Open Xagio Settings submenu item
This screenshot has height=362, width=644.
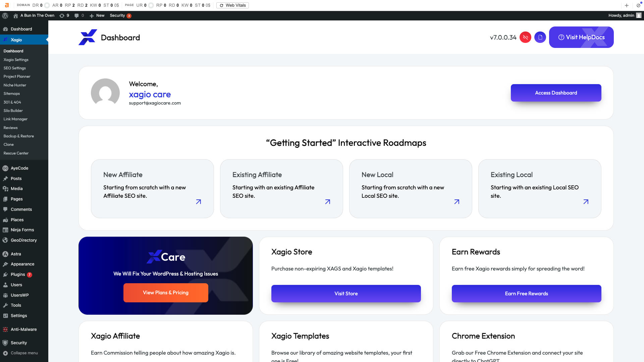16,60
